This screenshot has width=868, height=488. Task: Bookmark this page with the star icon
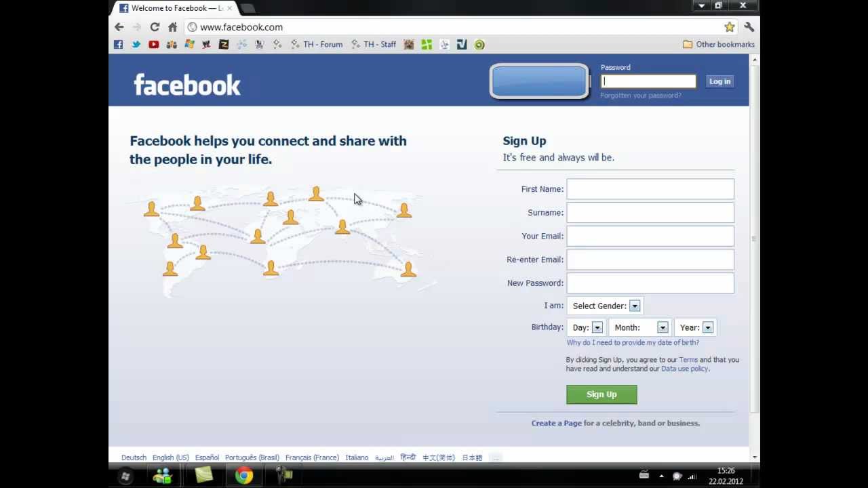(x=730, y=27)
